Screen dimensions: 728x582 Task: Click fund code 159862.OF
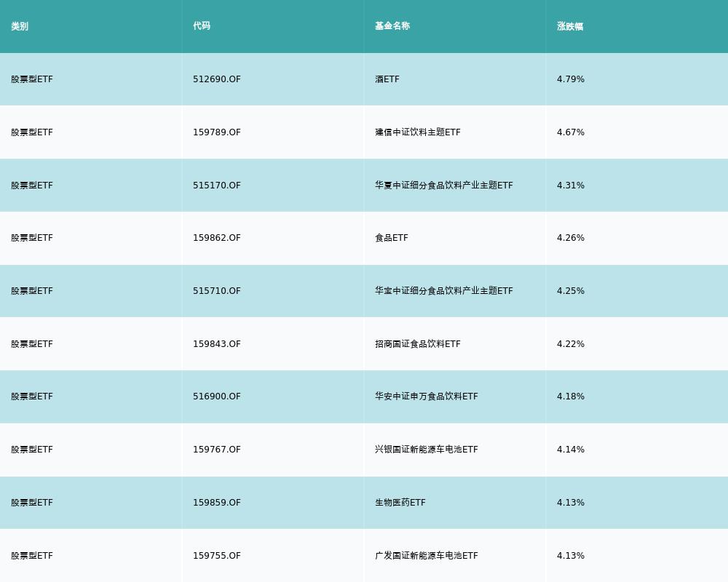coord(217,238)
